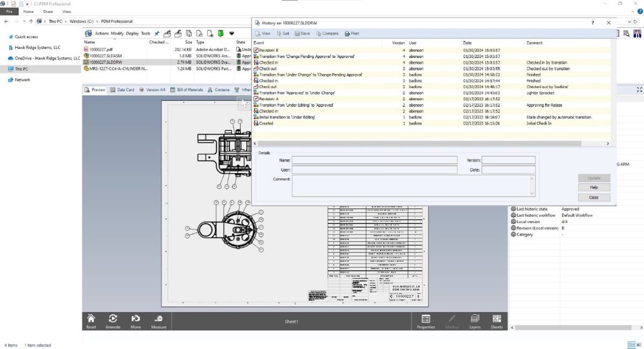The height and width of the screenshot is (349, 644).
Task: Open the Share ribbon tab in Explorer
Action: click(48, 11)
